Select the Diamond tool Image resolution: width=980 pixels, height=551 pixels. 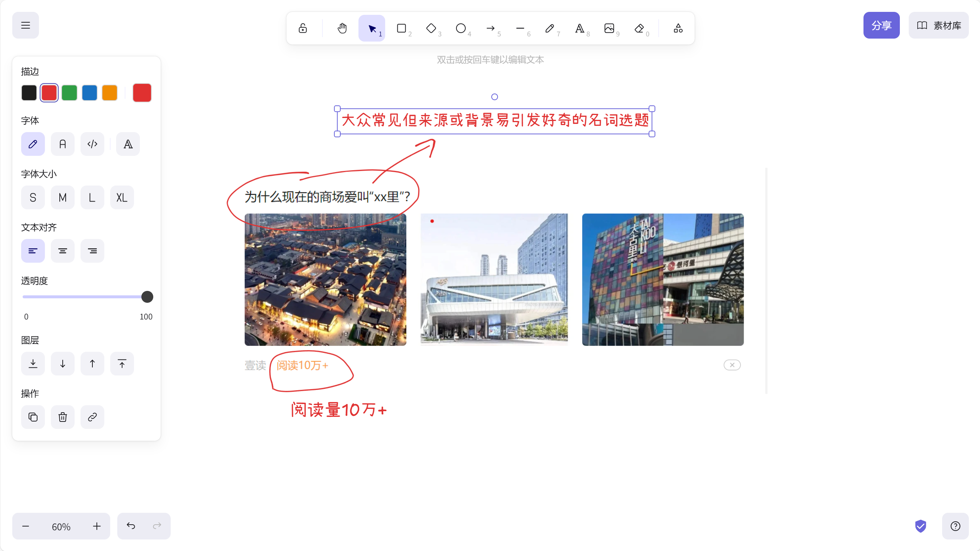[x=432, y=28]
